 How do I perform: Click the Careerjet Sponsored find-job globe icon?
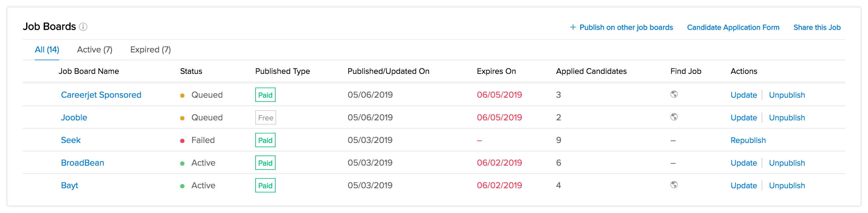(674, 94)
